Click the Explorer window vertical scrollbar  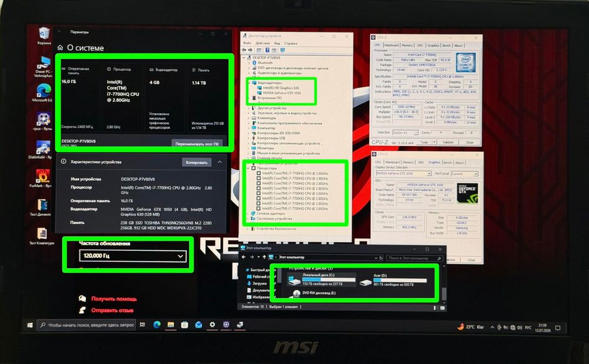(444, 286)
